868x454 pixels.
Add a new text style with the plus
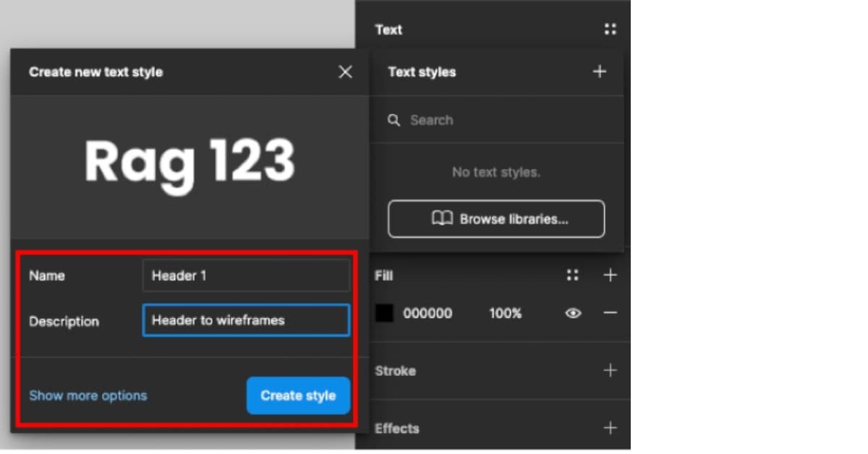click(599, 72)
